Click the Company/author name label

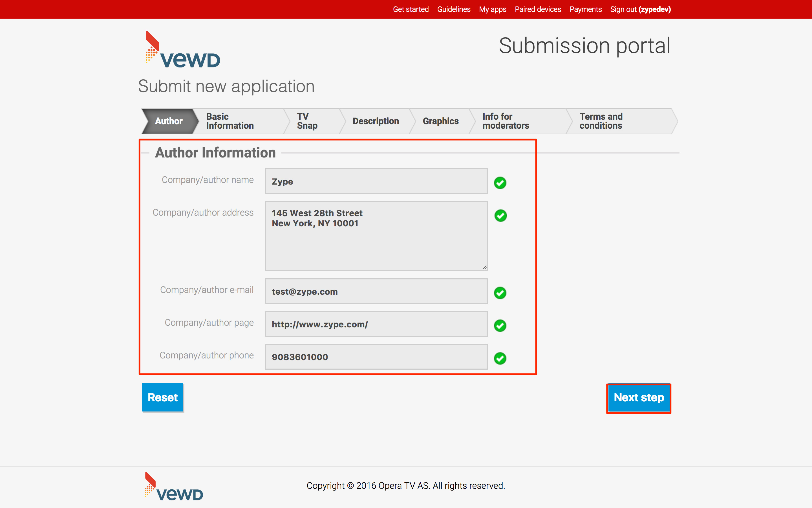(x=208, y=180)
